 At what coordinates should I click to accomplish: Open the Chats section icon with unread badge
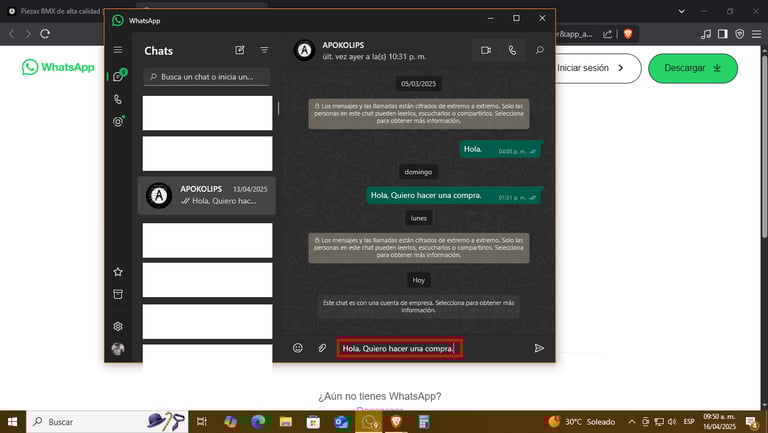pos(119,76)
